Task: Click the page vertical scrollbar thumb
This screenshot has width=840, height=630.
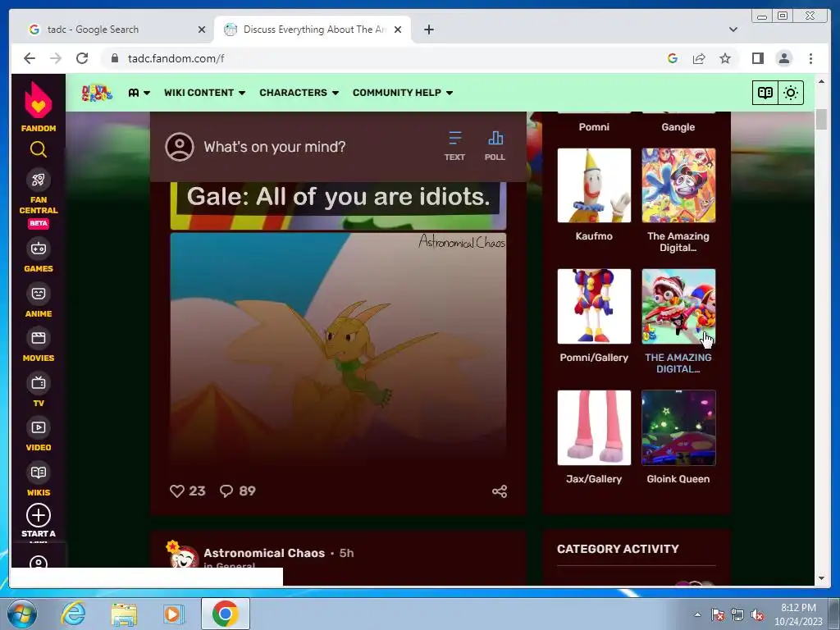Action: point(821,119)
